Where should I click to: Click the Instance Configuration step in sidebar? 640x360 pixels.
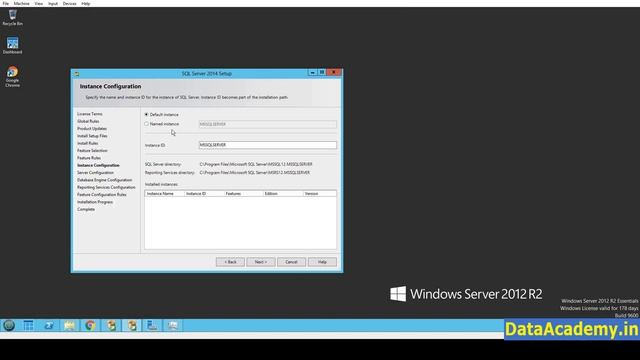click(x=98, y=165)
